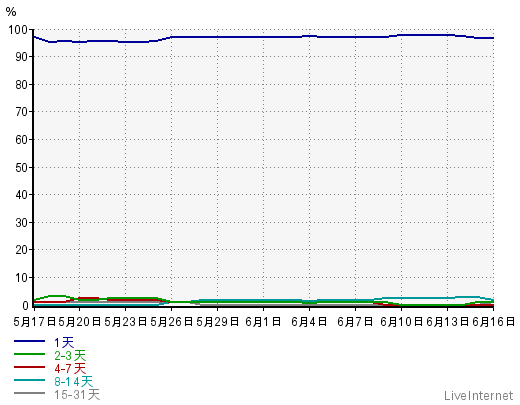Select the 8-14天 legend label
This screenshot has height=405, width=520.
[73, 381]
